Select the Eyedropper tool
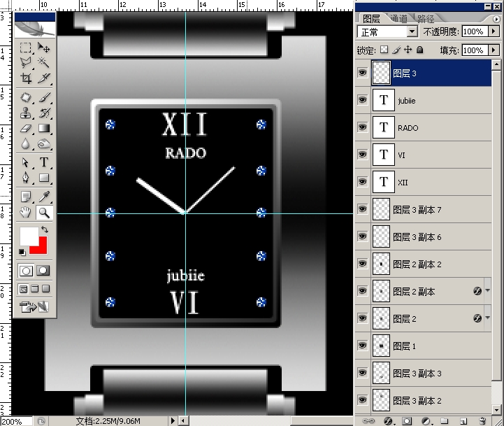504x426 pixels. tap(44, 197)
